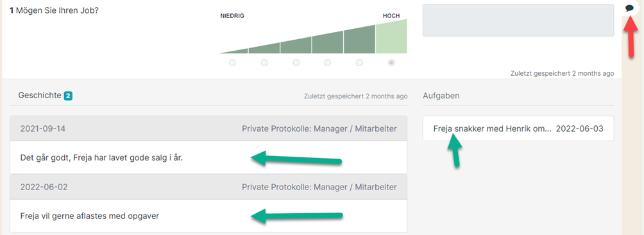Select the highest rating radio button under HOCH
Screen dimensions: 644x235
click(x=391, y=63)
